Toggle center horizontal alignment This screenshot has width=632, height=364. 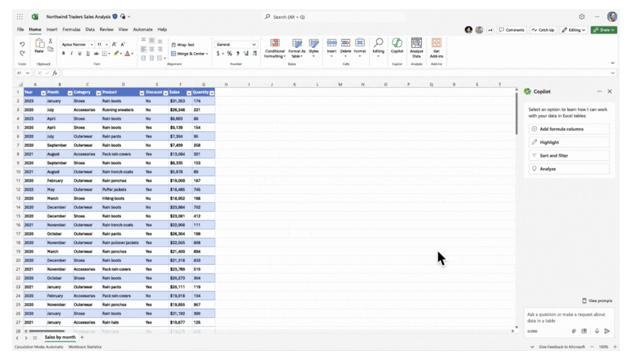(x=152, y=49)
